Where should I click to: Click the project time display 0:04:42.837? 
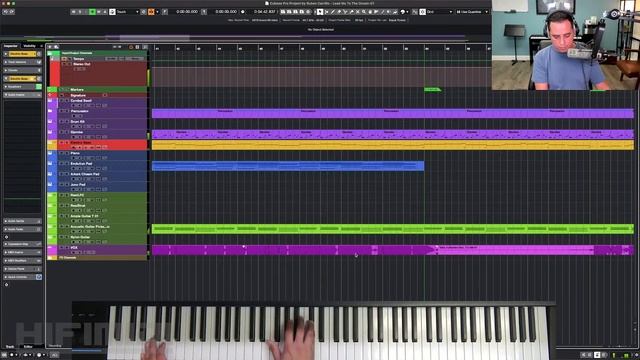265,12
